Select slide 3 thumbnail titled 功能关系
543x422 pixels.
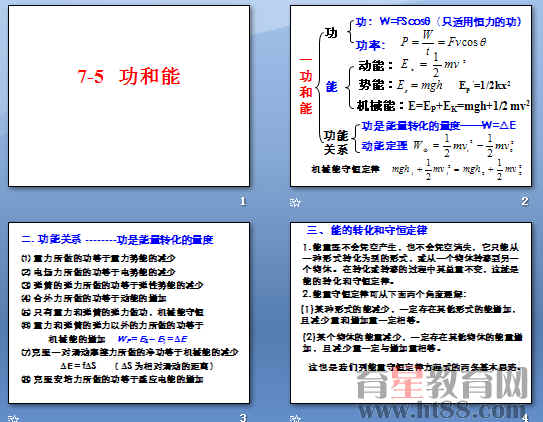pos(129,313)
